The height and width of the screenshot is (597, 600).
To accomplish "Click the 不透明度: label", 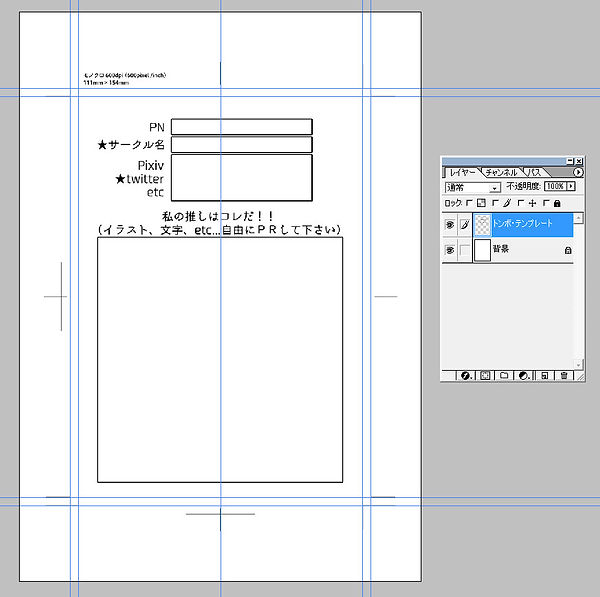I will click(523, 186).
